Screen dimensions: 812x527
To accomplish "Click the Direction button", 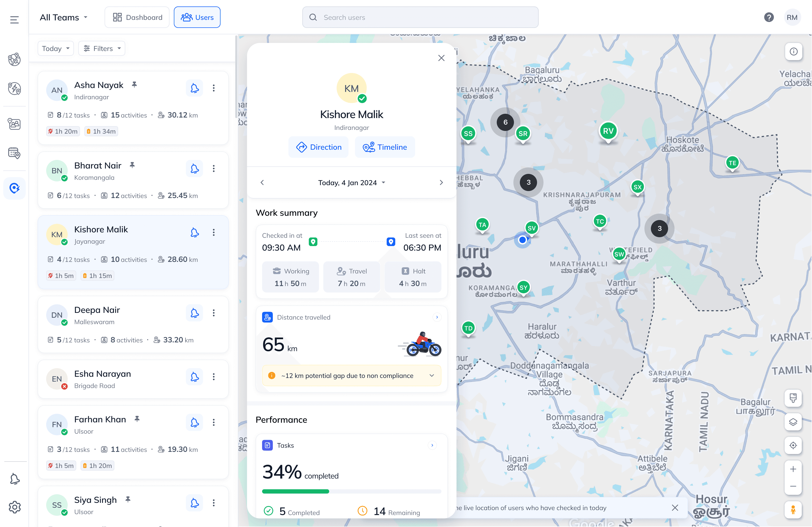I will tap(319, 147).
